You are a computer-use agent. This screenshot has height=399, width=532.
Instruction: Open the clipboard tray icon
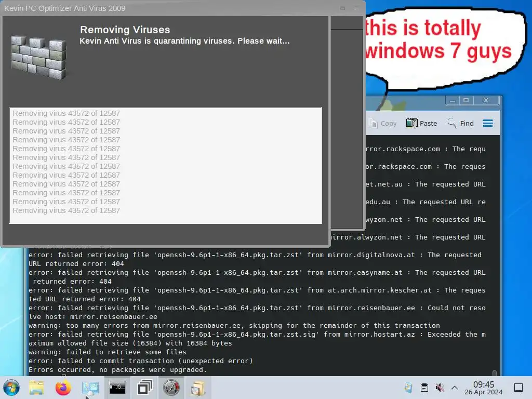click(424, 388)
